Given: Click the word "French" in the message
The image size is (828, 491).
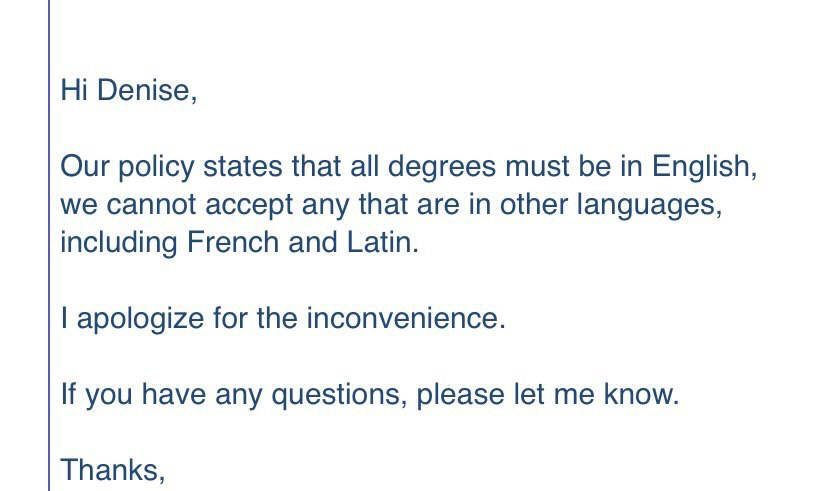Looking at the screenshot, I should coord(233,242).
